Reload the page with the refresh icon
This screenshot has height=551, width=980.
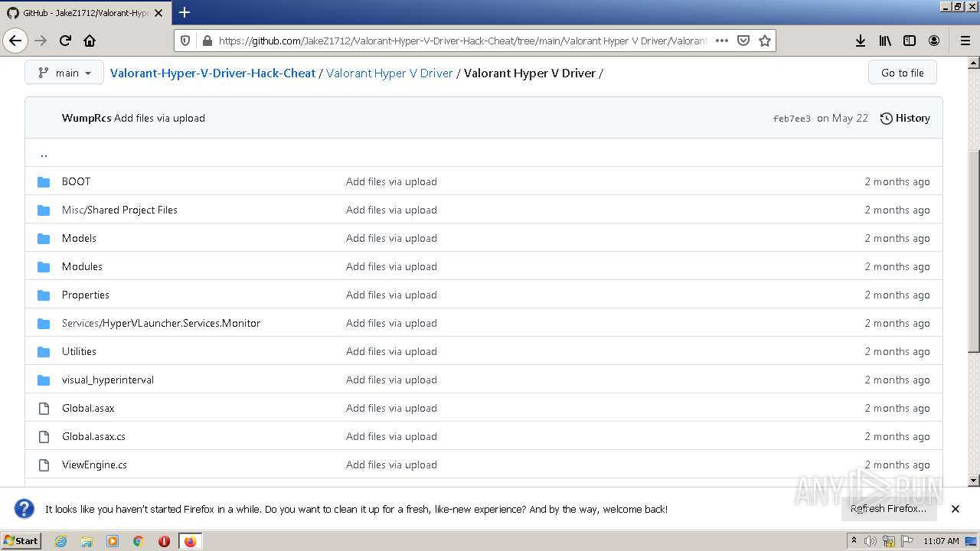(x=65, y=41)
